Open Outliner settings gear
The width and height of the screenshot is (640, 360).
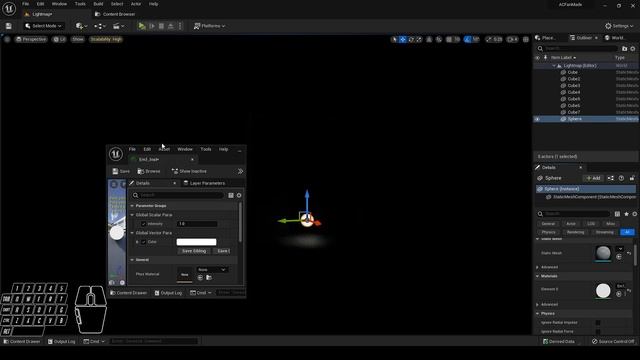(x=633, y=49)
